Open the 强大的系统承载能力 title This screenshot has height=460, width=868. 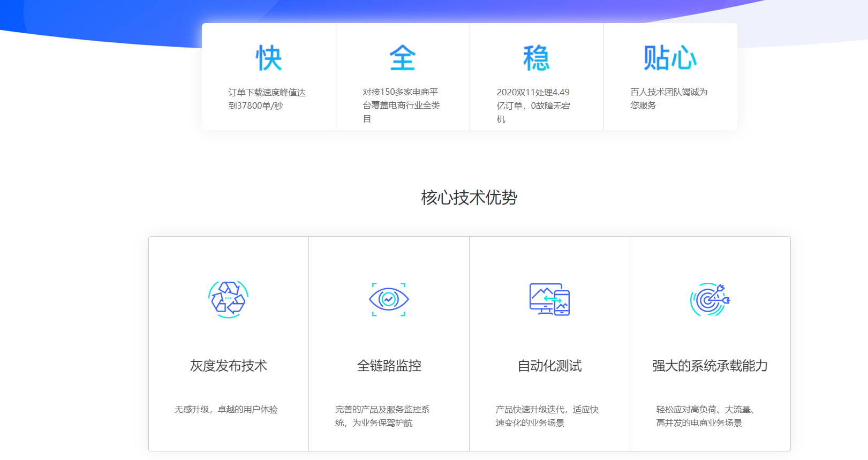click(710, 366)
